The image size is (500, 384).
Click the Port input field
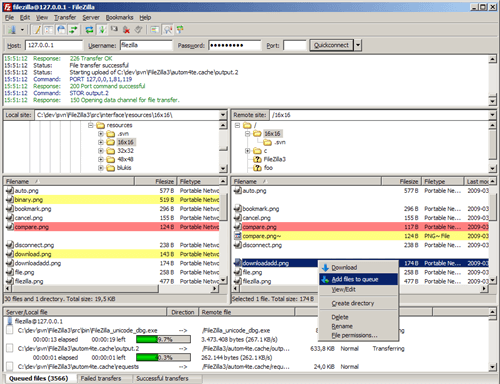295,45
